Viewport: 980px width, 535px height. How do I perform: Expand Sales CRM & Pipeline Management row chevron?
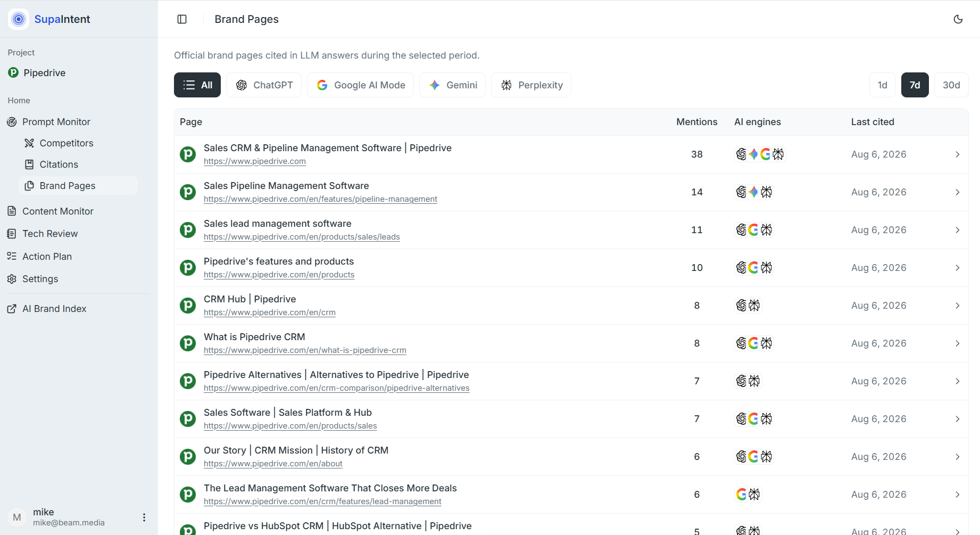click(x=957, y=154)
